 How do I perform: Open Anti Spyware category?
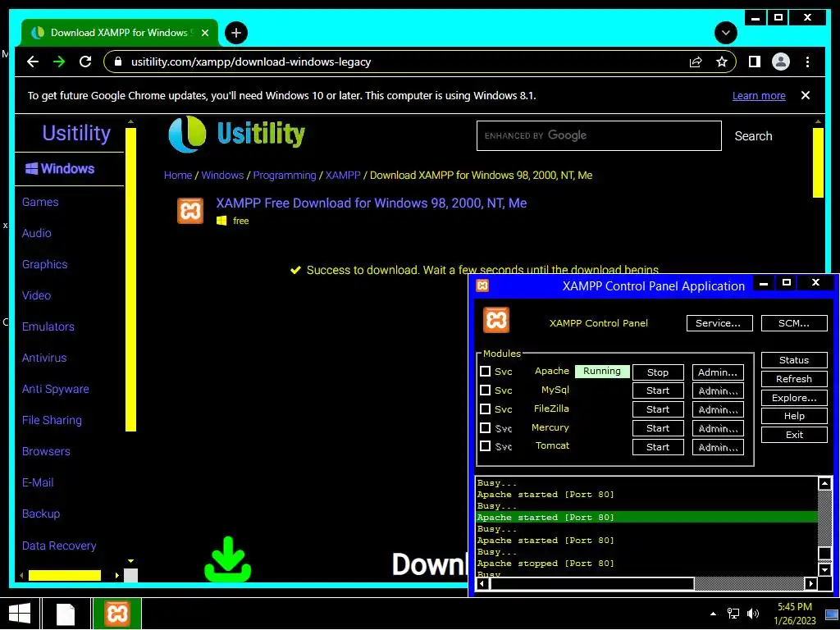55,389
